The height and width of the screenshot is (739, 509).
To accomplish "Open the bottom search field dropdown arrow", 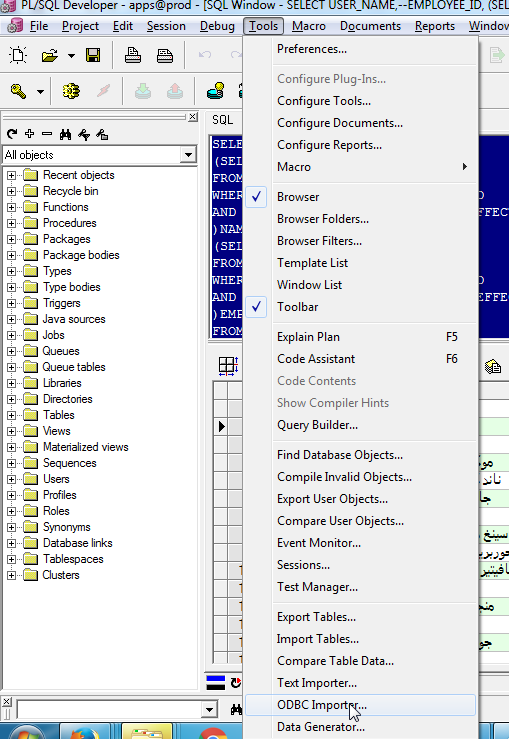I will click(x=210, y=709).
